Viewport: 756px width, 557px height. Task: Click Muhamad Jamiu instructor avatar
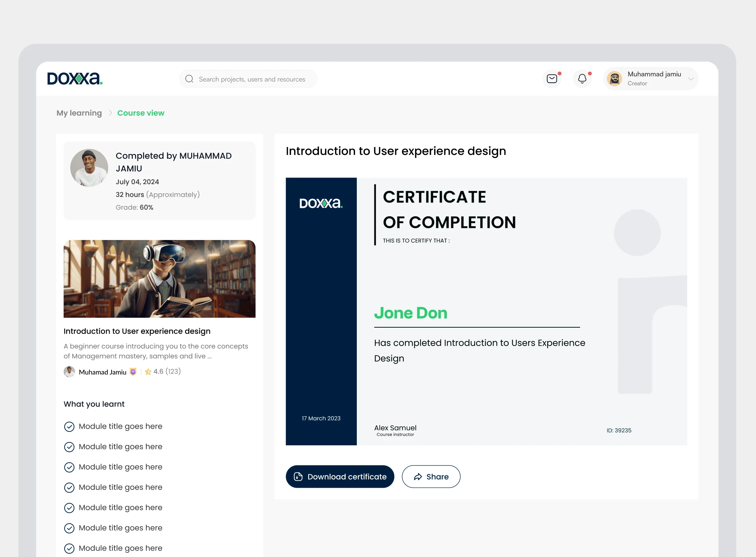click(x=69, y=372)
